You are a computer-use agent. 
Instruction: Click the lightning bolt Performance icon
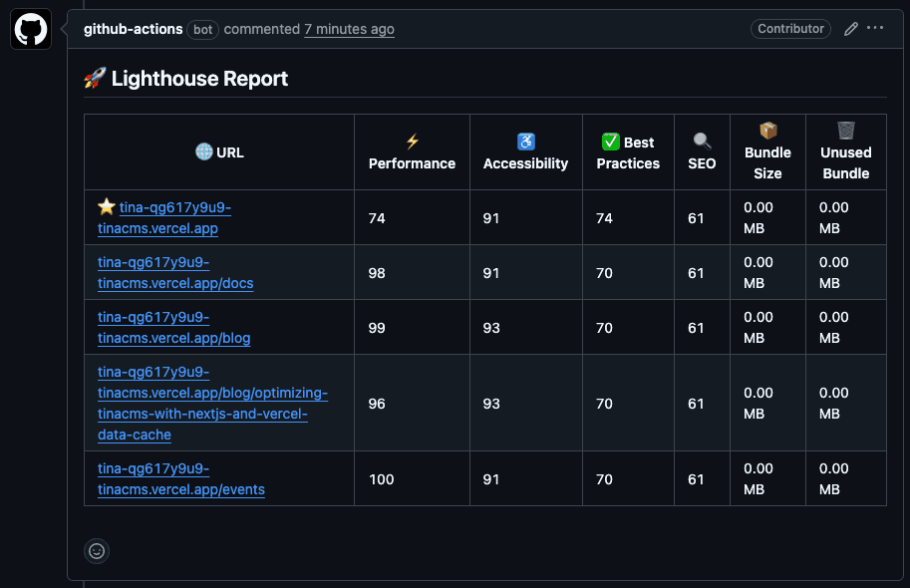pyautogui.click(x=412, y=143)
